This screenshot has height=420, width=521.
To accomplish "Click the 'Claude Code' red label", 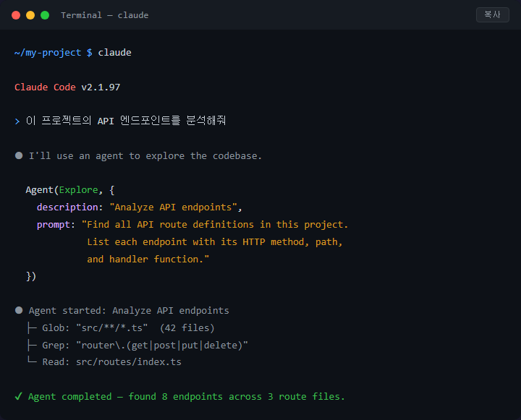I will pos(45,87).
